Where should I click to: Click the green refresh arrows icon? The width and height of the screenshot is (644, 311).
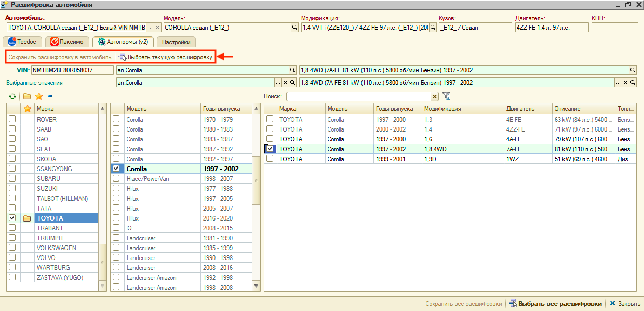(12, 96)
